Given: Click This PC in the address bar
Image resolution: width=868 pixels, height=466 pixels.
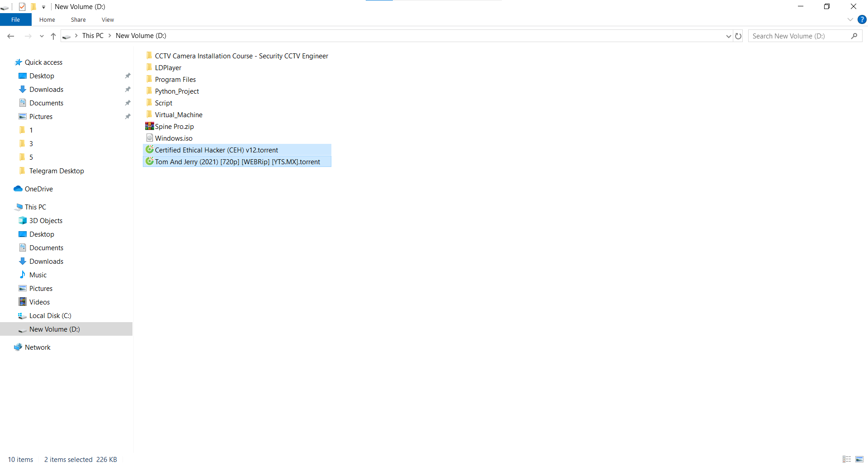Looking at the screenshot, I should pos(93,36).
